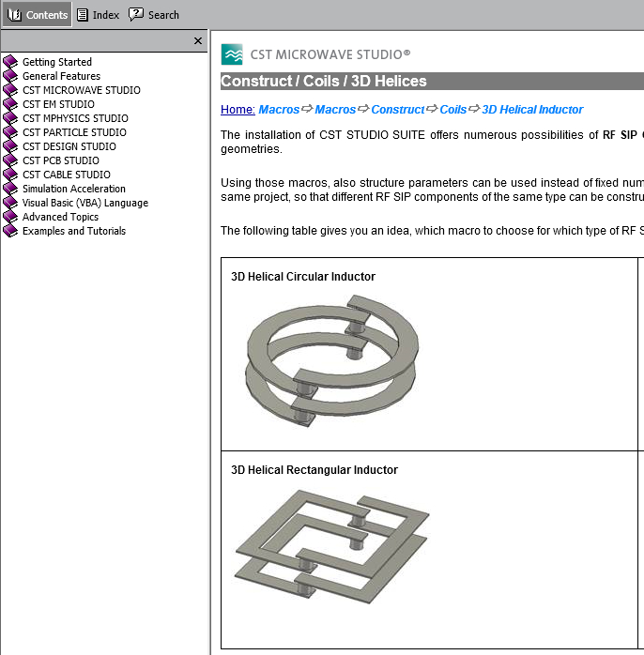
Task: Switch to the Index tab
Action: click(x=98, y=15)
